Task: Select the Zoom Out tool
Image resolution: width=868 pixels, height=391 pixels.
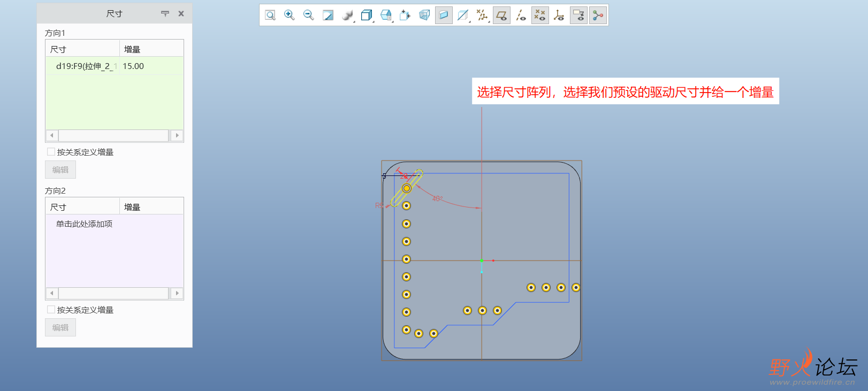Action: pyautogui.click(x=309, y=16)
